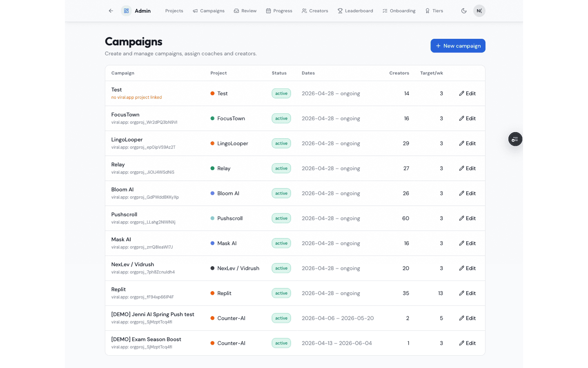
Task: Edit the Exam Season Boost campaign
Action: pos(467,343)
